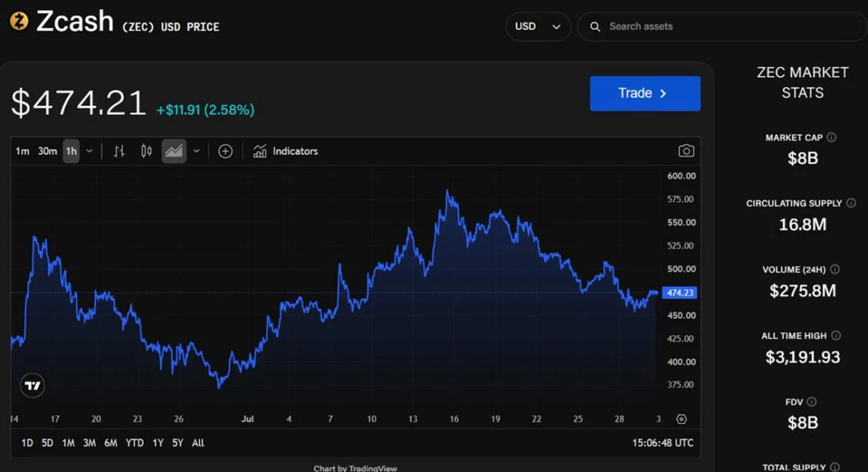Select the area chart style icon

174,151
